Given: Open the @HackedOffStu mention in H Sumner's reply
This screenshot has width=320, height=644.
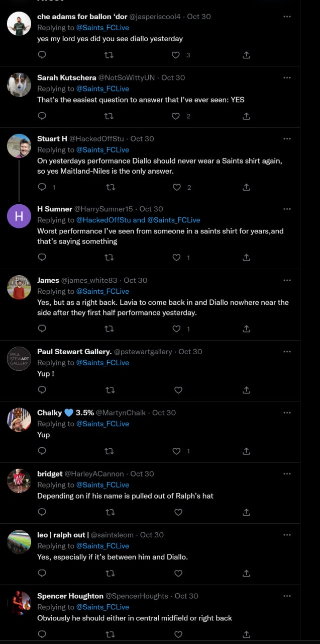Looking at the screenshot, I should (103, 220).
